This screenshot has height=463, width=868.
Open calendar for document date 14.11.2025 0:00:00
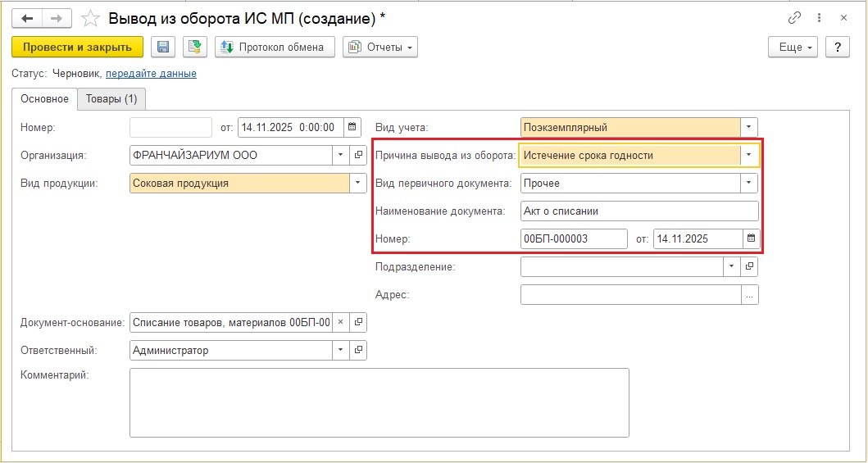point(352,127)
